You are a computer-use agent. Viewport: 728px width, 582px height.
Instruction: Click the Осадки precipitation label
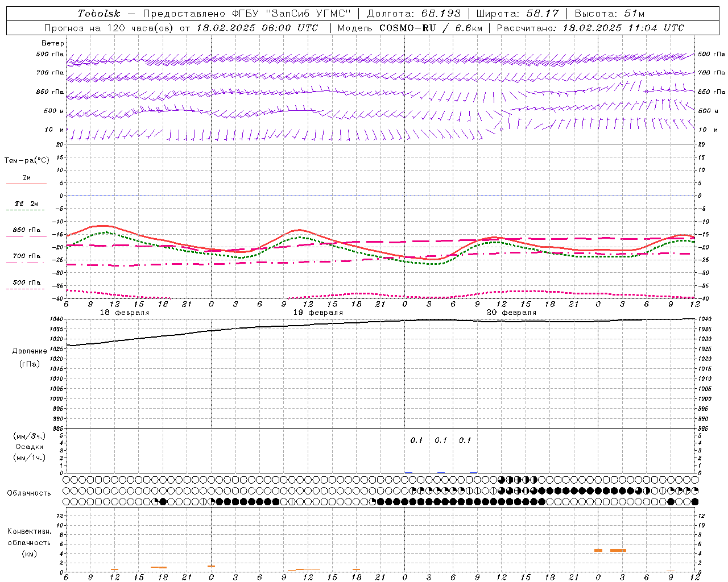coord(30,447)
